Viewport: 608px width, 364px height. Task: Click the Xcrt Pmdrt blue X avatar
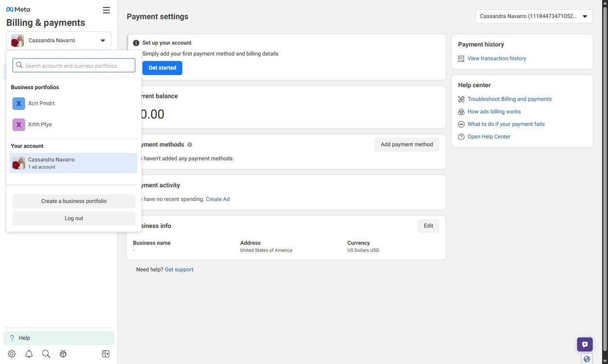pyautogui.click(x=19, y=103)
